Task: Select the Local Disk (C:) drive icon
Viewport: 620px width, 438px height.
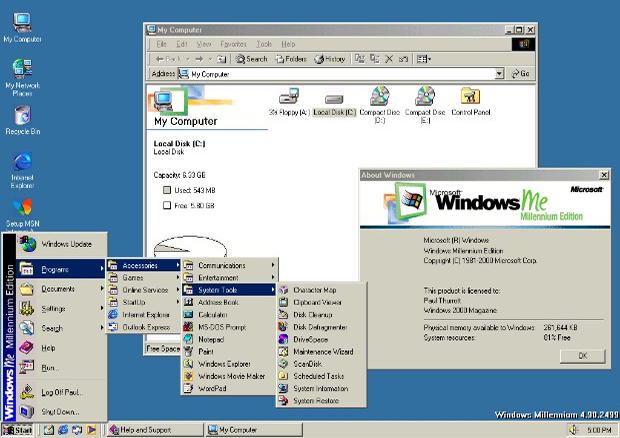Action: point(334,104)
